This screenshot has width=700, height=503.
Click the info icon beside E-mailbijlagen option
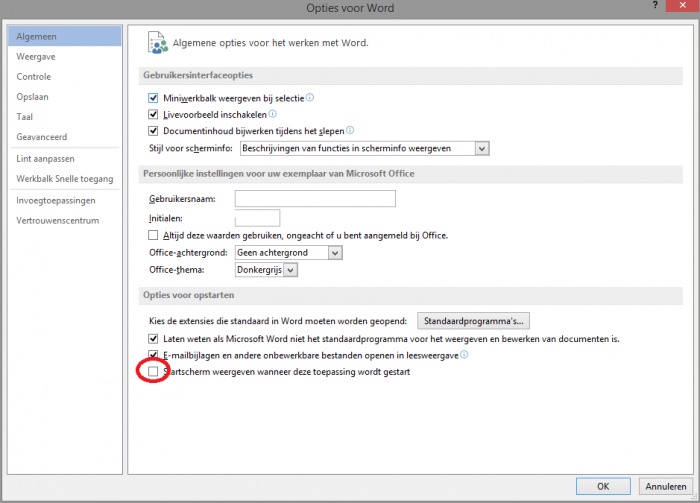[464, 354]
